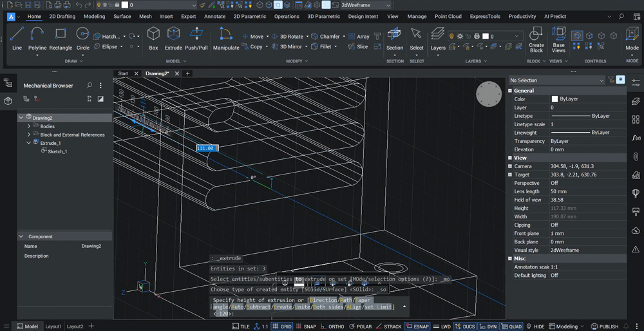This screenshot has width=644, height=331.
Task: Open the Manipulate tool
Action: coord(226,38)
